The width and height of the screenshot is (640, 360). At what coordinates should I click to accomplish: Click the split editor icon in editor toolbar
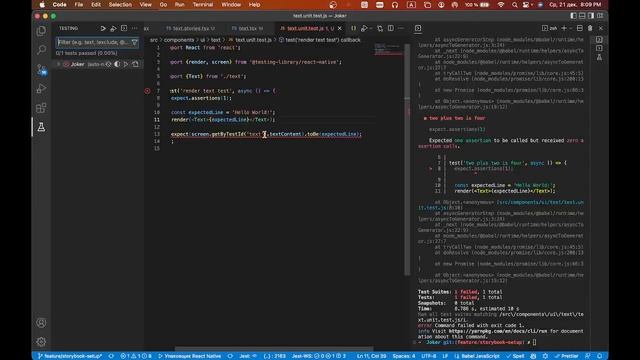(391, 28)
